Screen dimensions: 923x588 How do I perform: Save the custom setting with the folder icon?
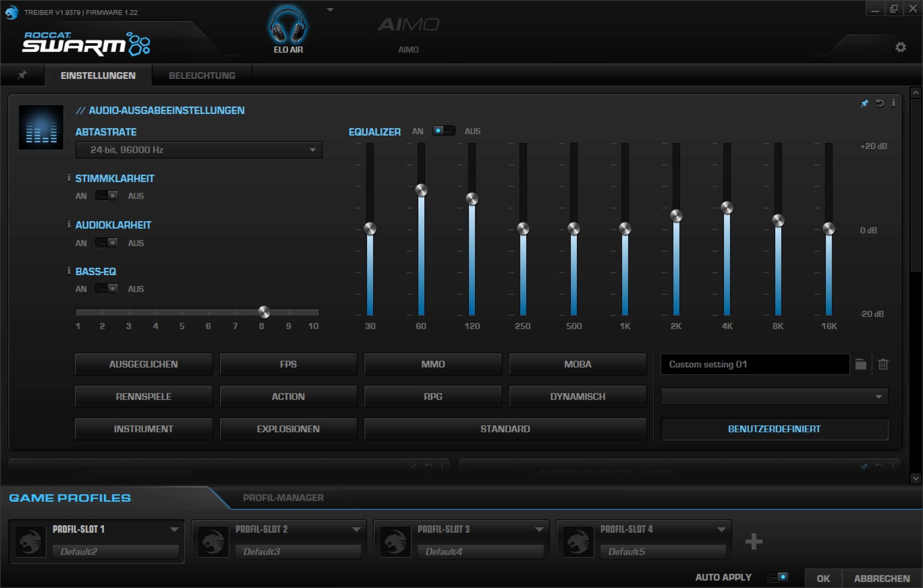861,364
